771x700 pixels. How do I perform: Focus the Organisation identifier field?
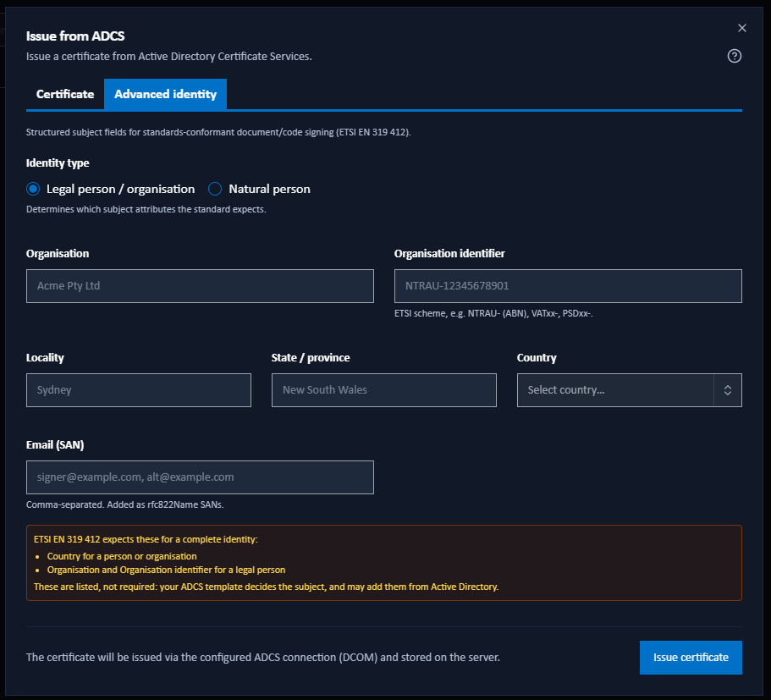568,286
